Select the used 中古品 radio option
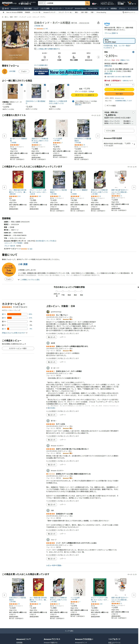 point(133,112)
